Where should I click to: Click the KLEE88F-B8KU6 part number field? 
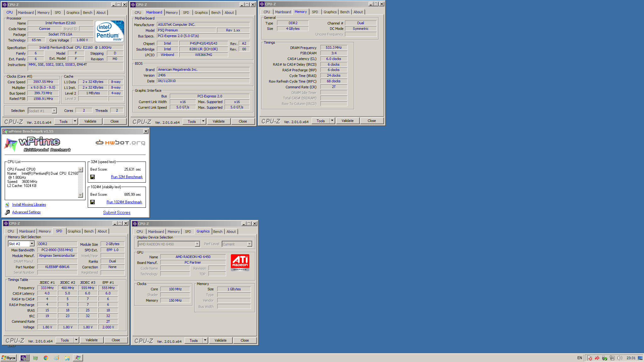[x=57, y=267]
